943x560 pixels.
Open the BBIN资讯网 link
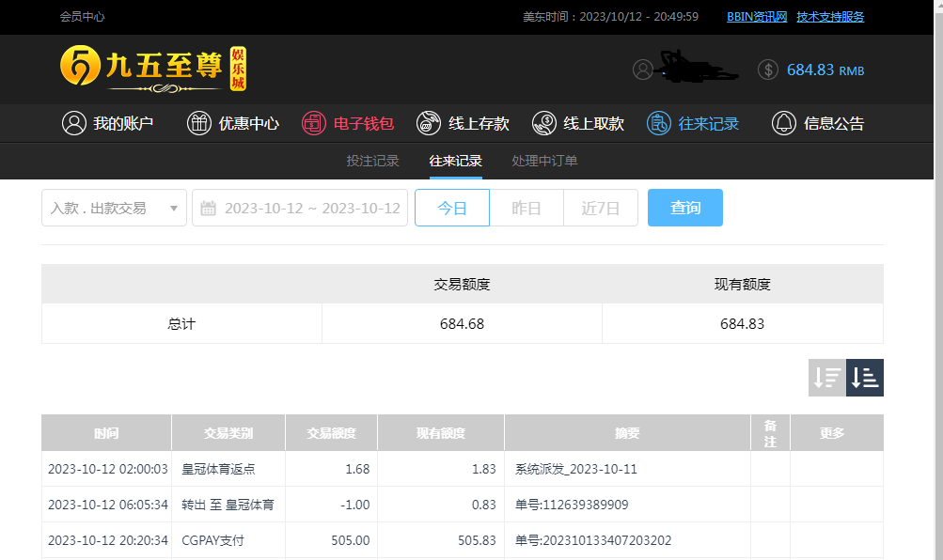point(757,17)
